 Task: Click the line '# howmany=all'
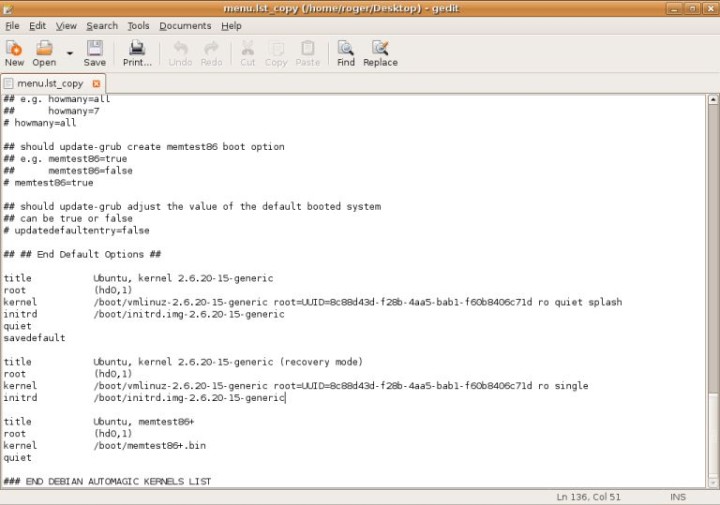[40, 123]
